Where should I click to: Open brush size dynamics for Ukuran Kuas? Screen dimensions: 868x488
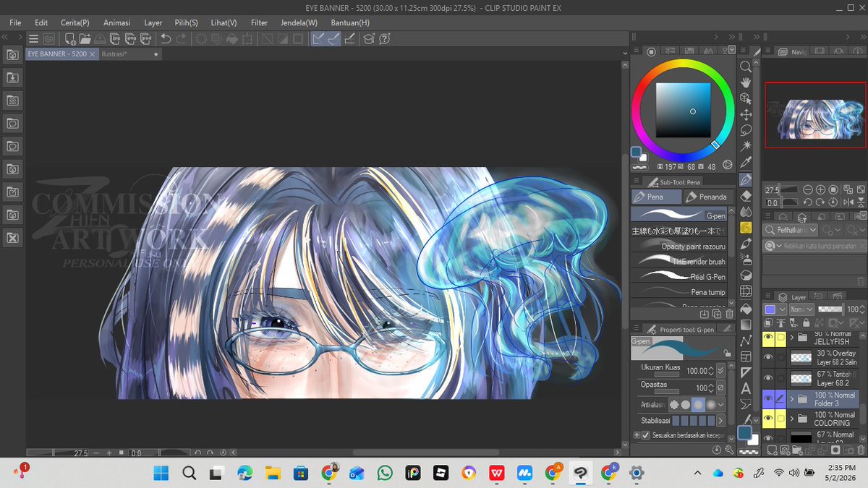[720, 371]
